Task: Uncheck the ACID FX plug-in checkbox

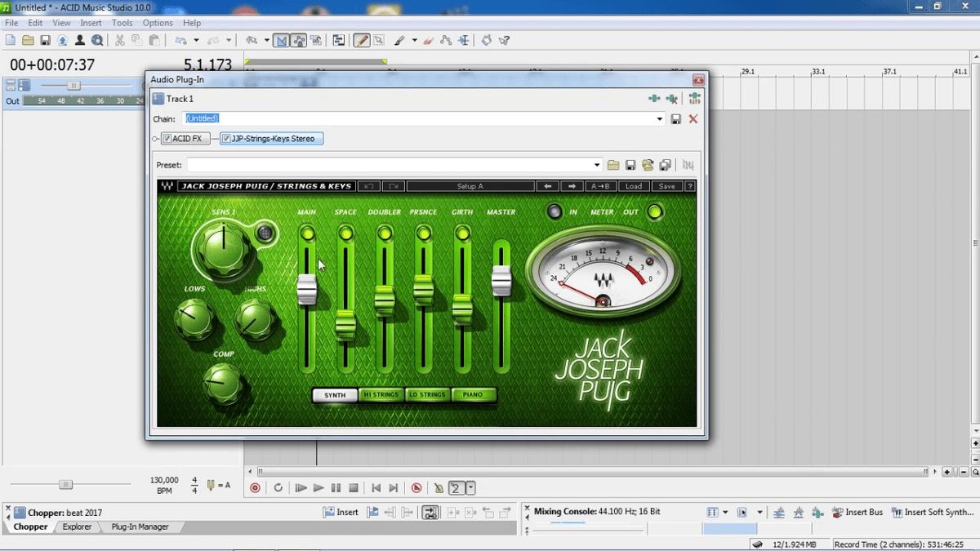Action: pos(167,139)
